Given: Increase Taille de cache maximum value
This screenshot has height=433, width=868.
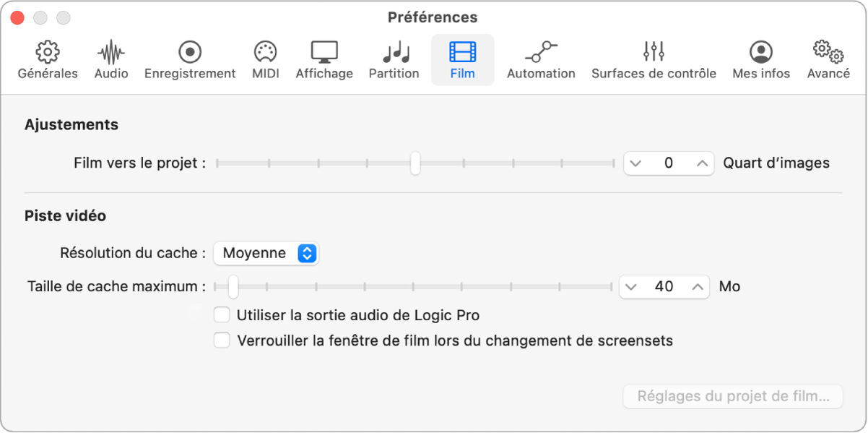Looking at the screenshot, I should (698, 287).
